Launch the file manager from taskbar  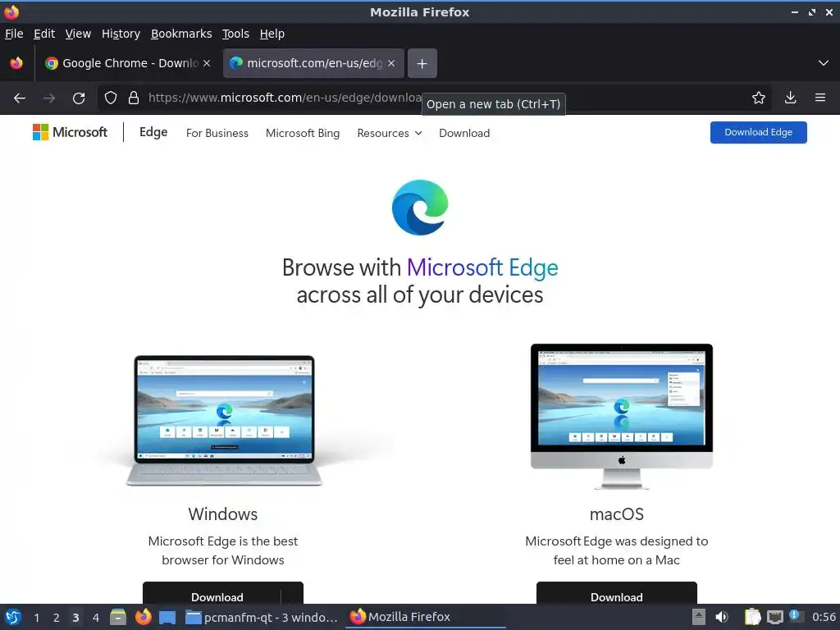[118, 617]
